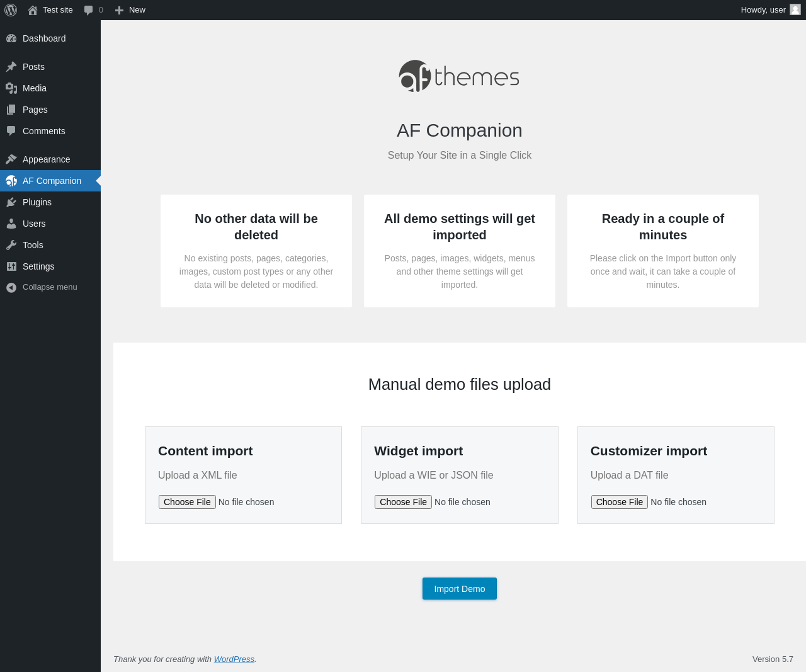Click the 'Upload a DAT file' text
This screenshot has height=672, width=806.
[629, 476]
